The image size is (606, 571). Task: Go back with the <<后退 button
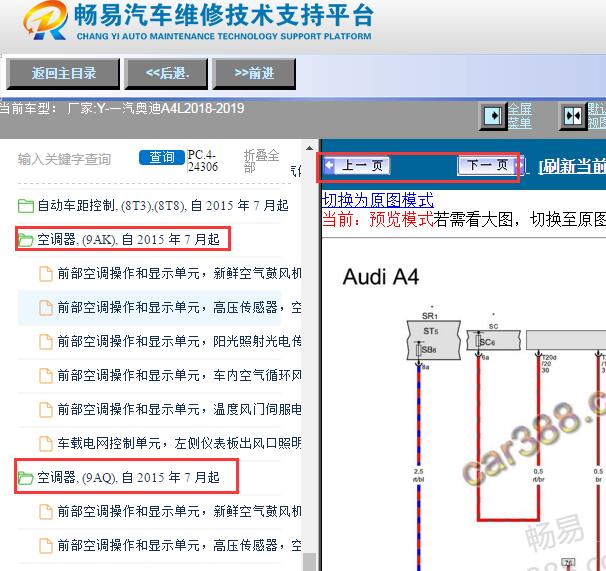click(166, 73)
